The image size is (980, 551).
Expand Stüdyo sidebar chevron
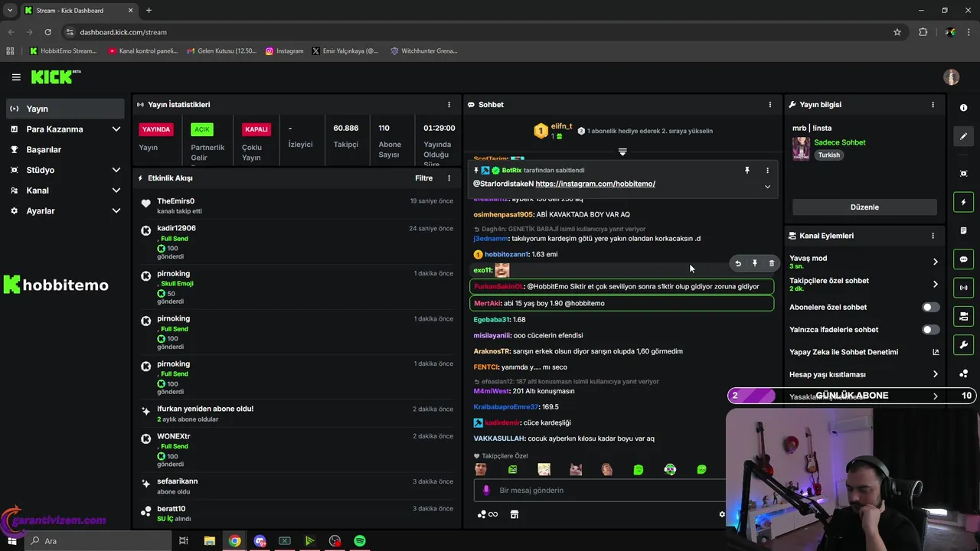(116, 170)
